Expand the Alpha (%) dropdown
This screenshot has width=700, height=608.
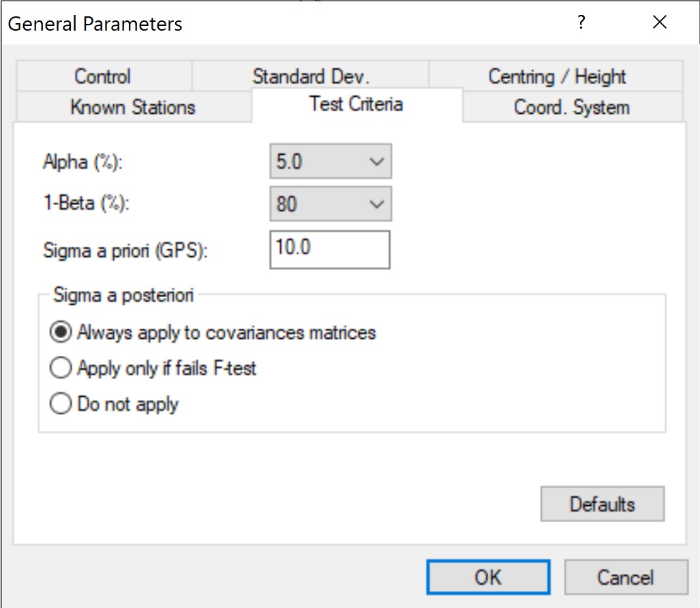click(331, 162)
